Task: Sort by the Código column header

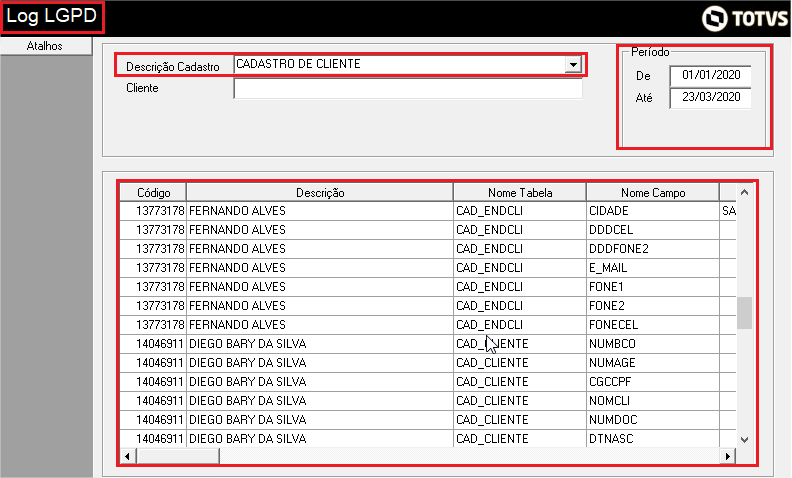Action: click(154, 193)
